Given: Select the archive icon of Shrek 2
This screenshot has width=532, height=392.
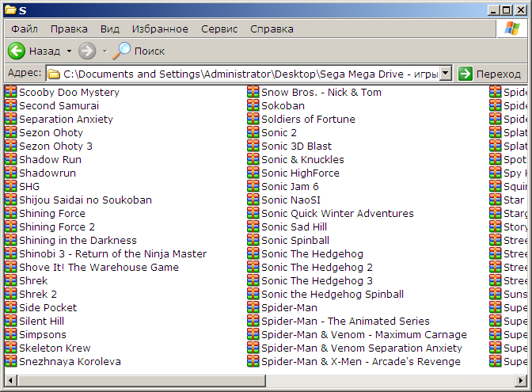Looking at the screenshot, I should pyautogui.click(x=11, y=294).
